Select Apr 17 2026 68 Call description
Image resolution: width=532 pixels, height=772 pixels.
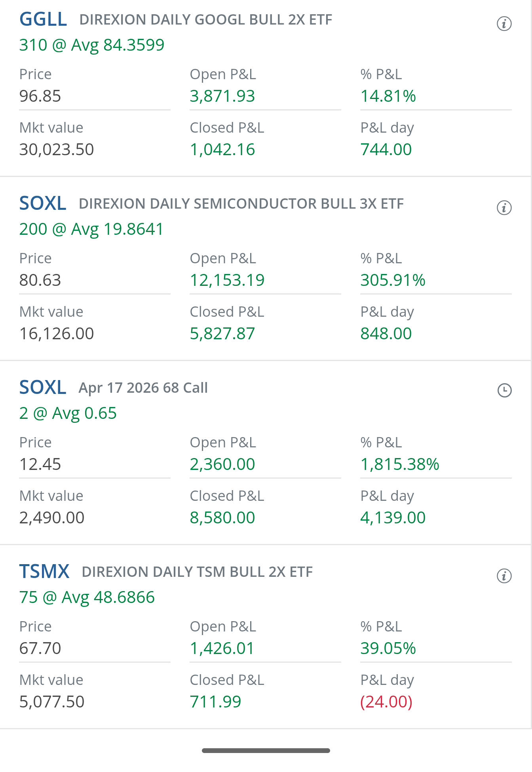[143, 388]
